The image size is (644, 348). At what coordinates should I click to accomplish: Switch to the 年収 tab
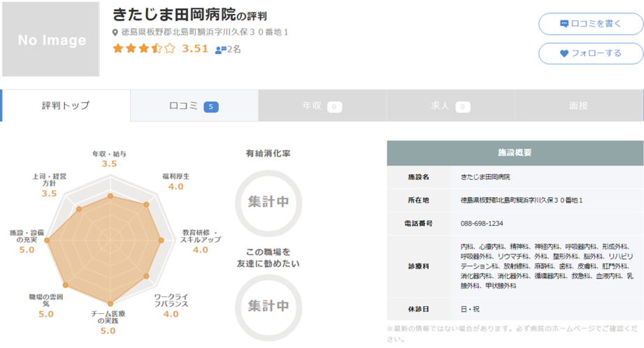pos(322,106)
